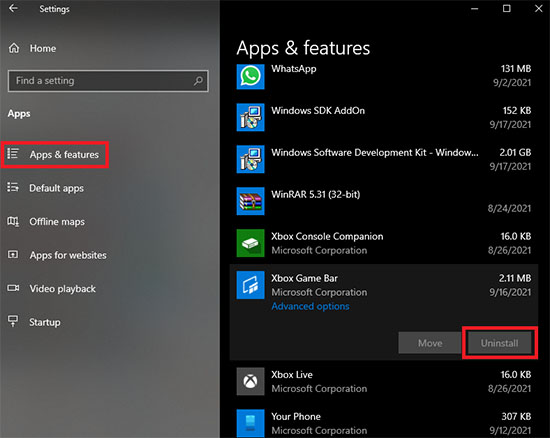Click the Windows Software Development Kit icon
The height and width of the screenshot is (438, 550).
(x=250, y=159)
